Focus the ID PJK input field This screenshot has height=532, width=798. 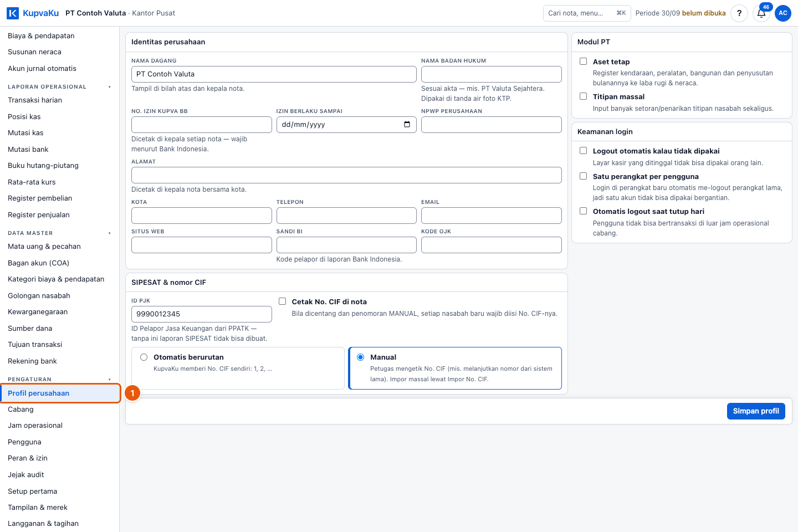pyautogui.click(x=202, y=314)
